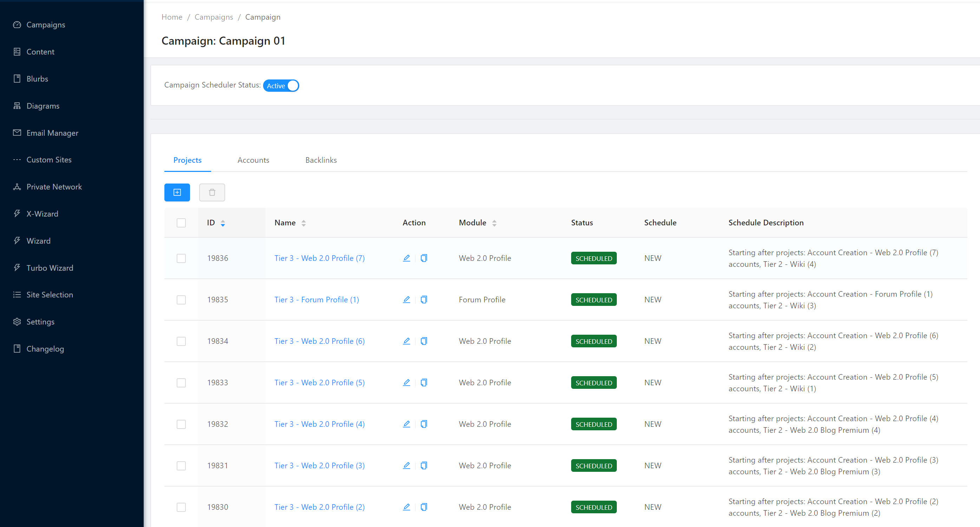Open Email Manager in sidebar
The height and width of the screenshot is (527, 980).
pos(52,133)
